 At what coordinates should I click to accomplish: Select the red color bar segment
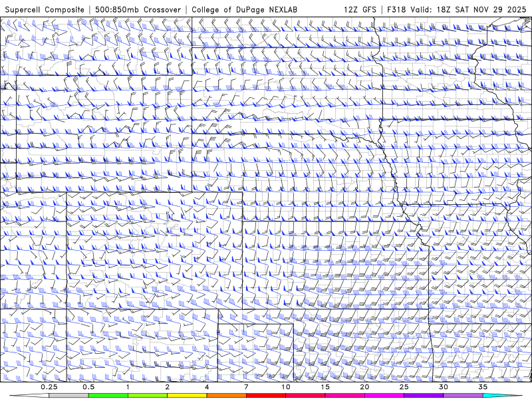pyautogui.click(x=265, y=396)
